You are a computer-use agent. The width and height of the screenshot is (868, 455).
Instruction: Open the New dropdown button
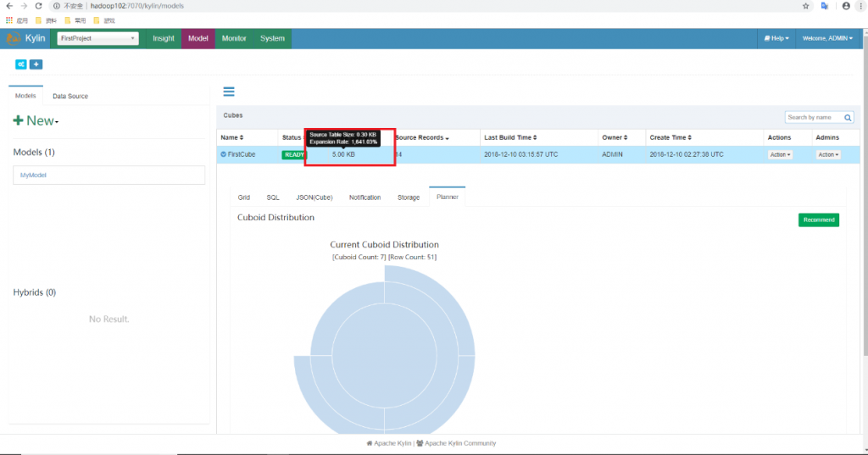pos(36,120)
